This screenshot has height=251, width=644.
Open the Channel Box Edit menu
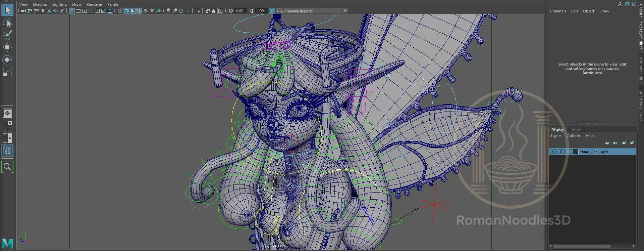(x=574, y=11)
